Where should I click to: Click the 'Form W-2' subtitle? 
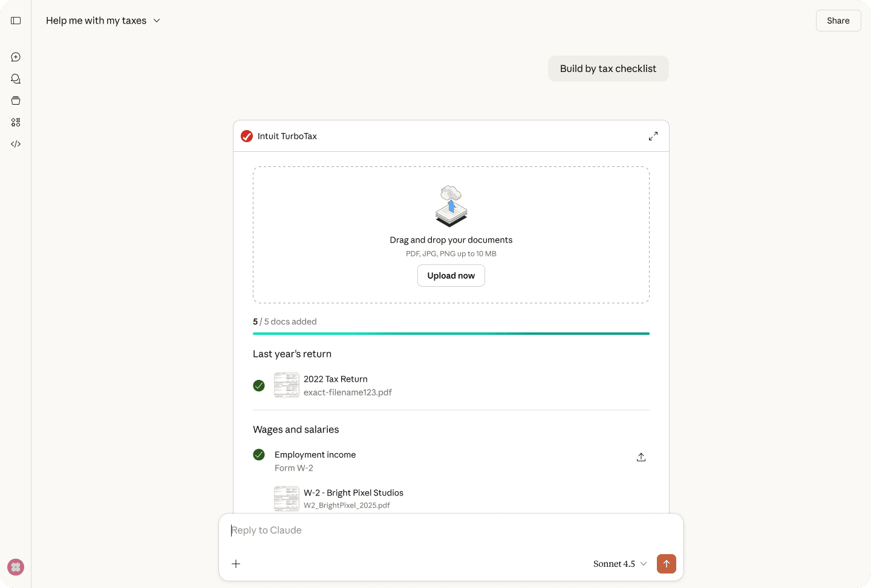coord(294,468)
